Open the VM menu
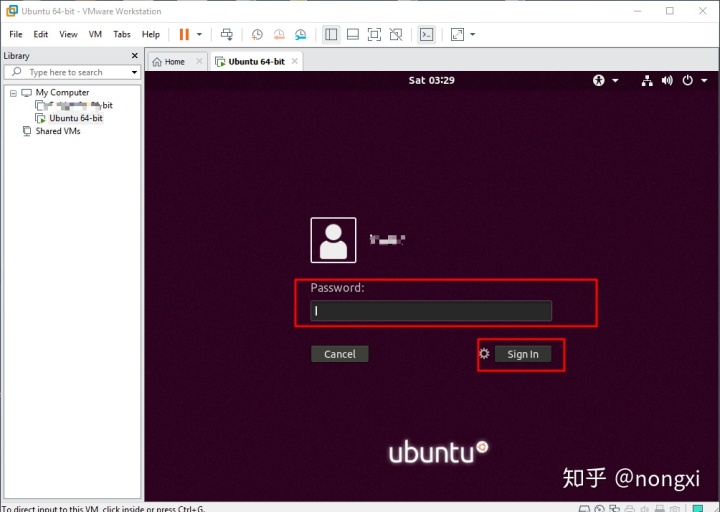The width and height of the screenshot is (720, 512). [95, 34]
